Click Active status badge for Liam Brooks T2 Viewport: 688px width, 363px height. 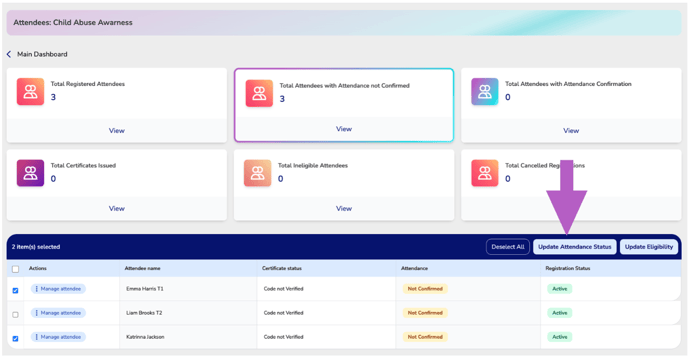pyautogui.click(x=559, y=313)
